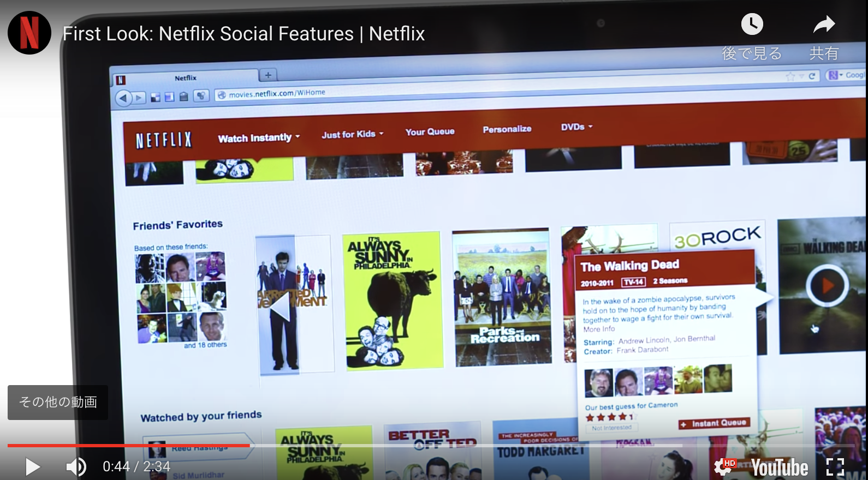Open the 30 Rock poster
The width and height of the screenshot is (868, 480).
[x=717, y=236]
